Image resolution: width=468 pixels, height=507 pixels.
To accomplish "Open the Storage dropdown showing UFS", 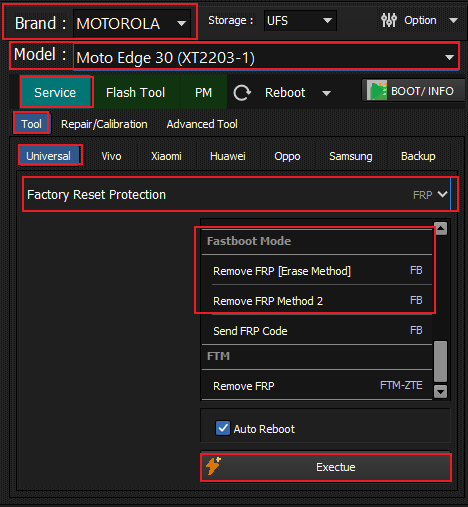I will 300,21.
